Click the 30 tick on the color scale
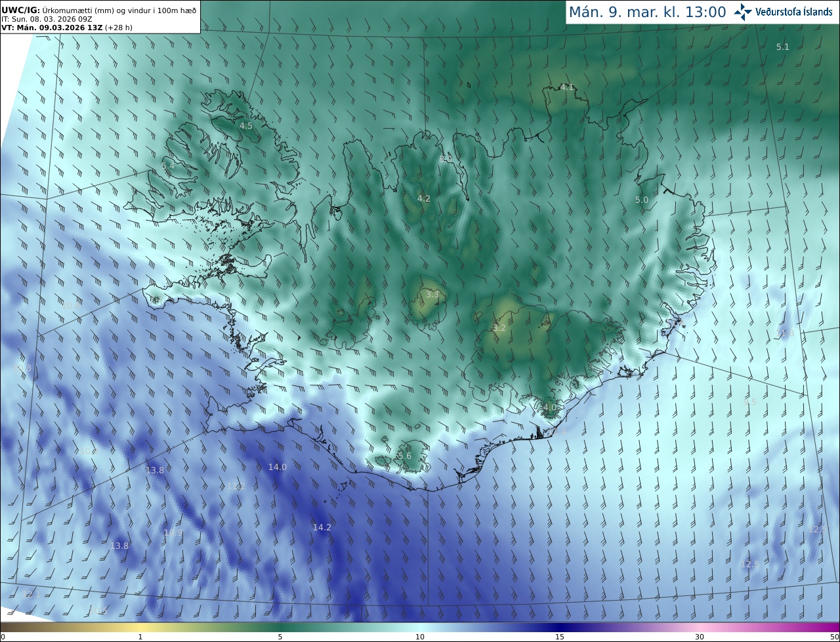Screen dimensions: 840x642 (700, 637)
